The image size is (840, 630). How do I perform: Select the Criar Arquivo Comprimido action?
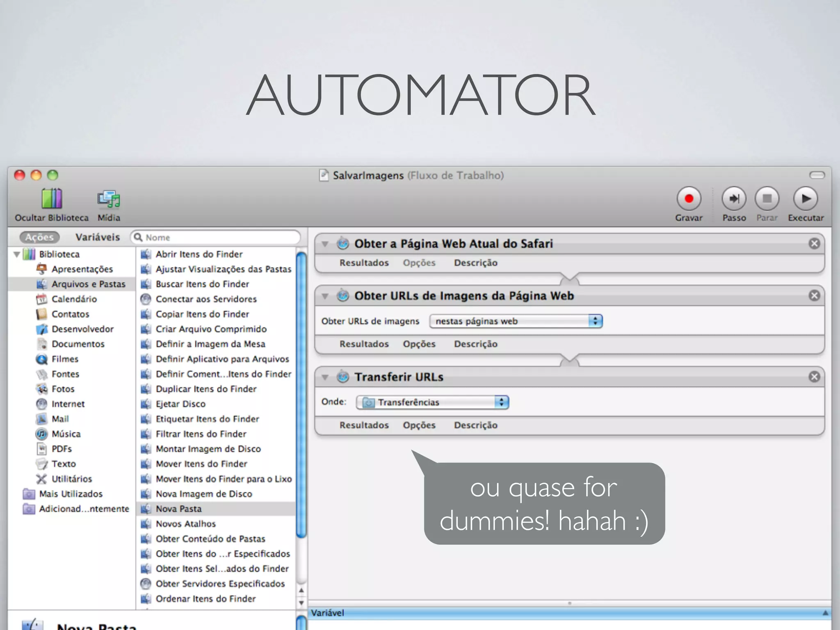[x=203, y=329]
